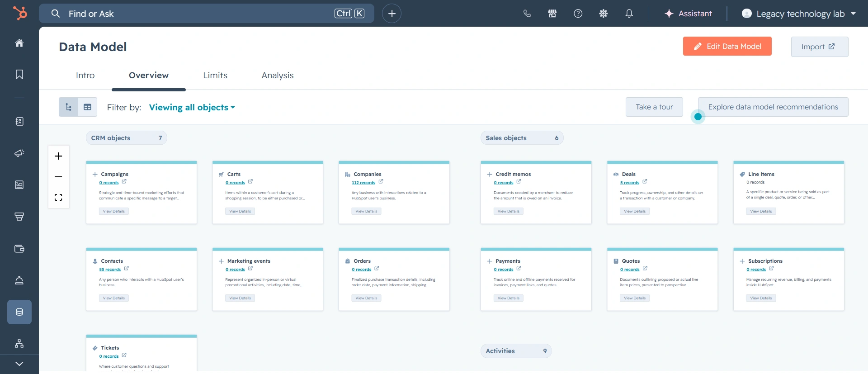Click View Details on Line items card

coord(761,211)
